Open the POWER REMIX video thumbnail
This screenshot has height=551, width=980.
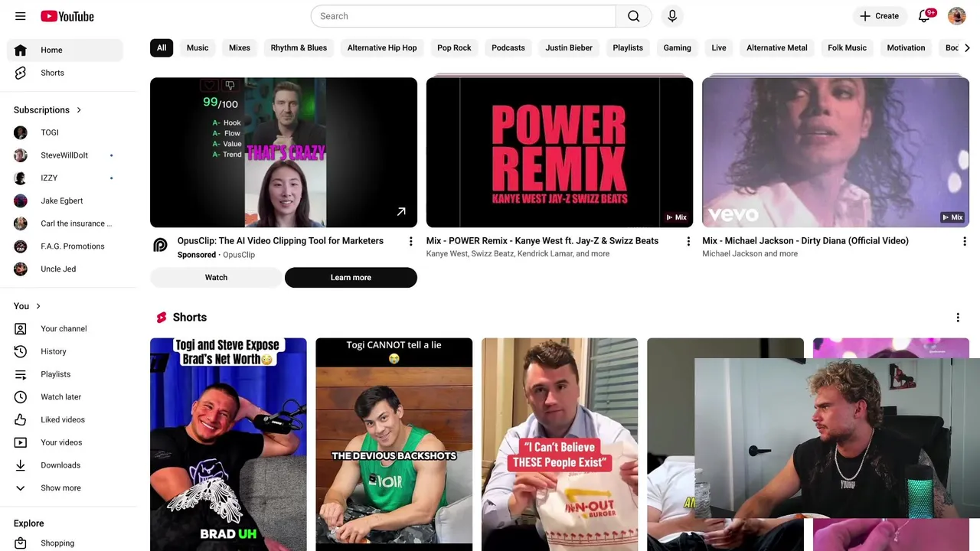[x=560, y=152]
